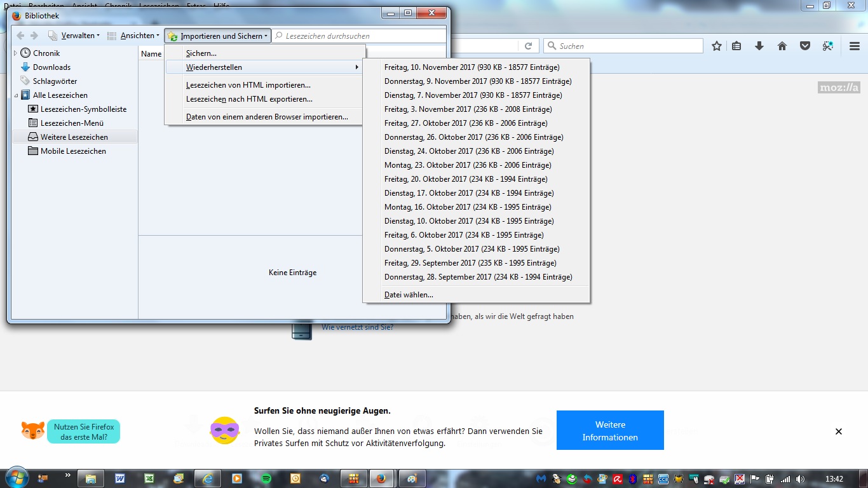Dismiss the private browsing banner with X

(839, 431)
